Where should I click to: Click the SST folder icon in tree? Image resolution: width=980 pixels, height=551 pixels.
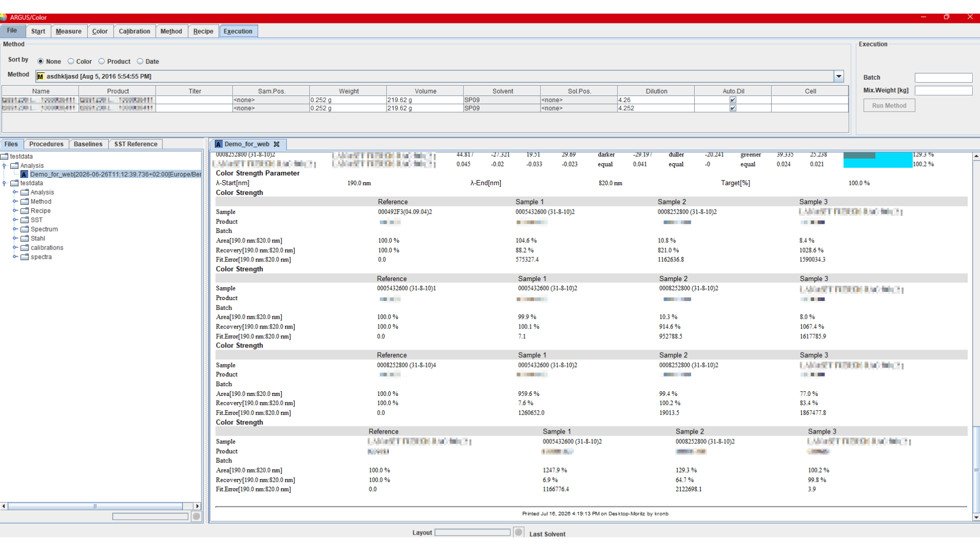coord(24,220)
